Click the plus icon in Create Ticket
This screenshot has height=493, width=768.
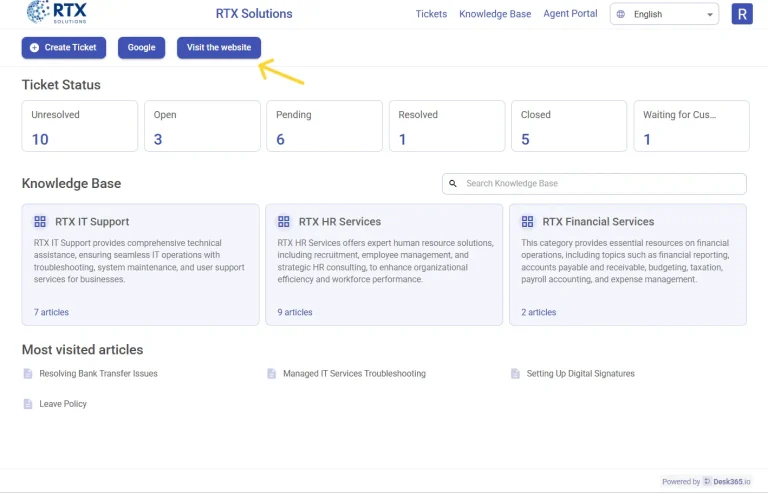point(34,47)
